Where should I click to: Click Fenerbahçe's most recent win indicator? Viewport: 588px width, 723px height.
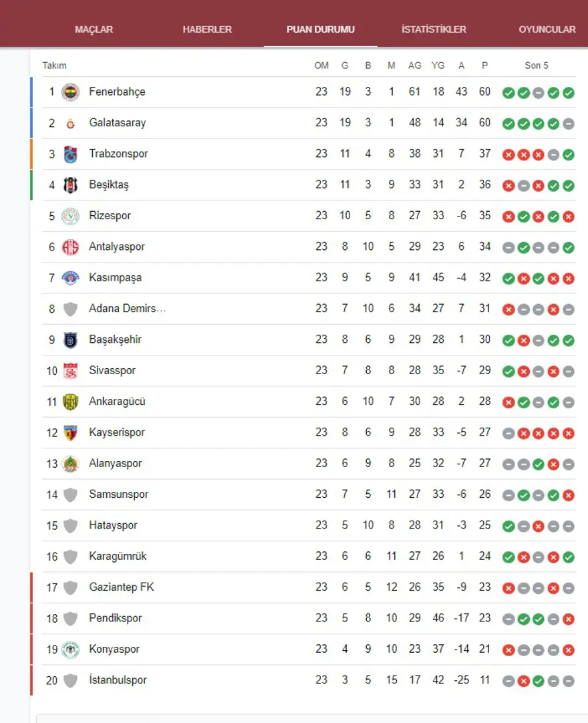coord(569,93)
